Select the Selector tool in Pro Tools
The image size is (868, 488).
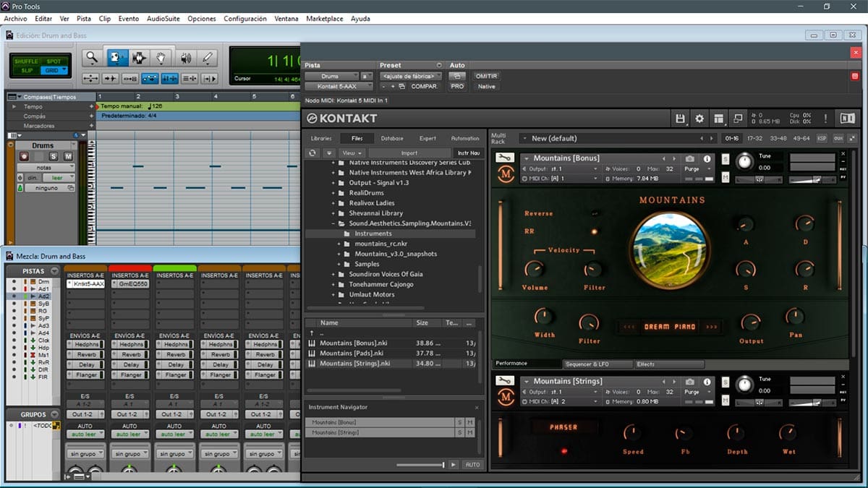pyautogui.click(x=139, y=58)
